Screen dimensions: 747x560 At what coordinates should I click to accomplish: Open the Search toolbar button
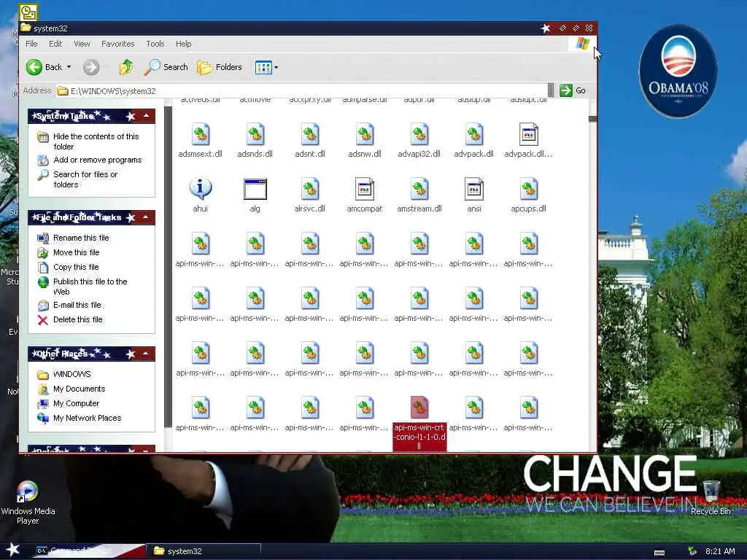[x=166, y=67]
